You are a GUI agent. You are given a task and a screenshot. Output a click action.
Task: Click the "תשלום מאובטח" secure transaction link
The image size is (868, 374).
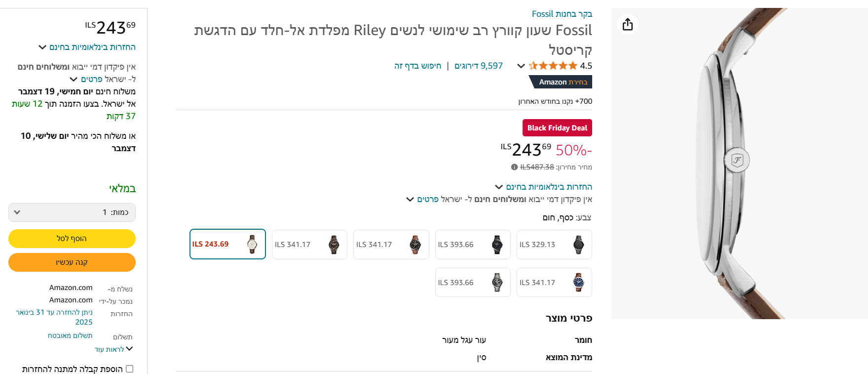70,335
